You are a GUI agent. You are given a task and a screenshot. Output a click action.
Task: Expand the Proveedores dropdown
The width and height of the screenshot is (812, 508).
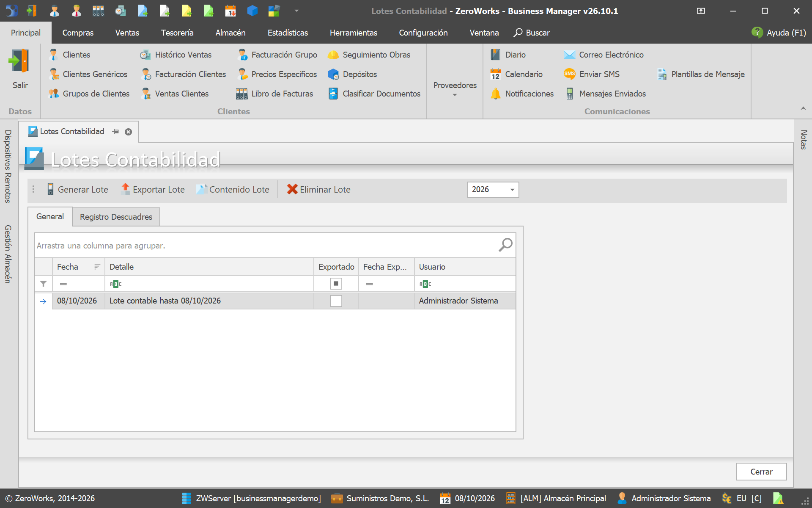pyautogui.click(x=455, y=89)
